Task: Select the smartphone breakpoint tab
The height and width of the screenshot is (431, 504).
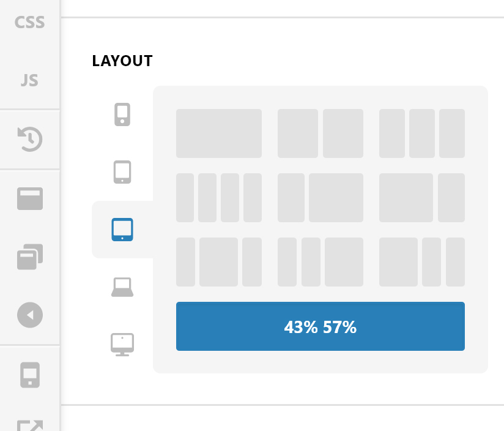Action: [x=122, y=114]
